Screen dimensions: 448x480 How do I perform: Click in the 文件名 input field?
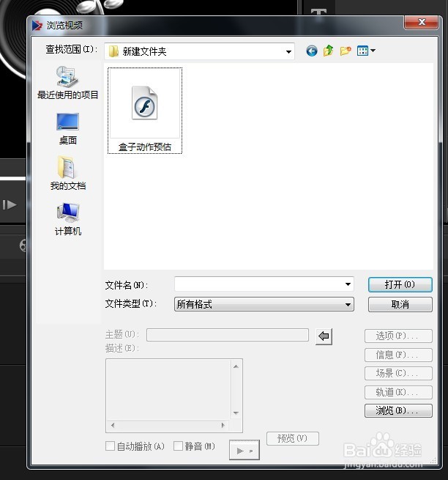264,284
